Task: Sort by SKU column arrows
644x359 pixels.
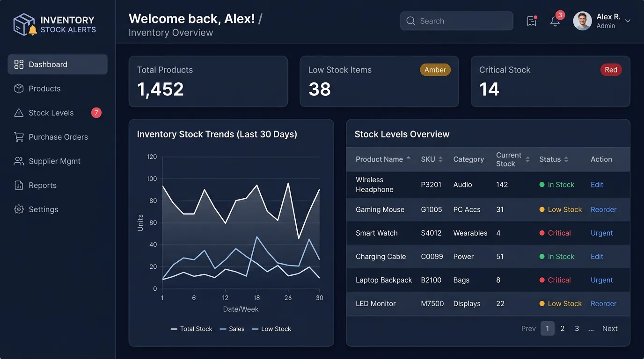Action: (x=440, y=159)
